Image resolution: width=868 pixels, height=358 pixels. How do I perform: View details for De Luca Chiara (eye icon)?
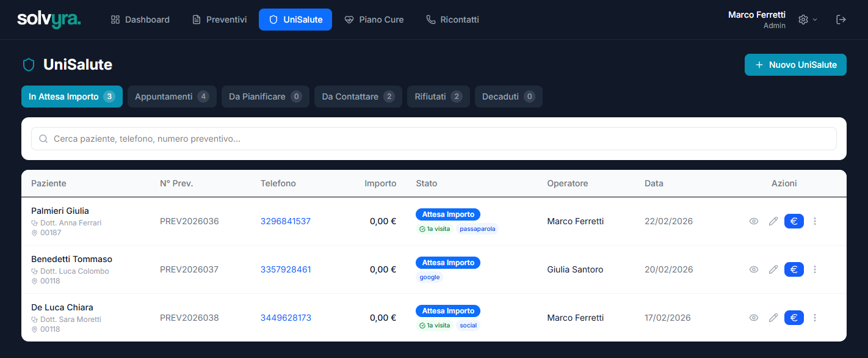coord(754,318)
